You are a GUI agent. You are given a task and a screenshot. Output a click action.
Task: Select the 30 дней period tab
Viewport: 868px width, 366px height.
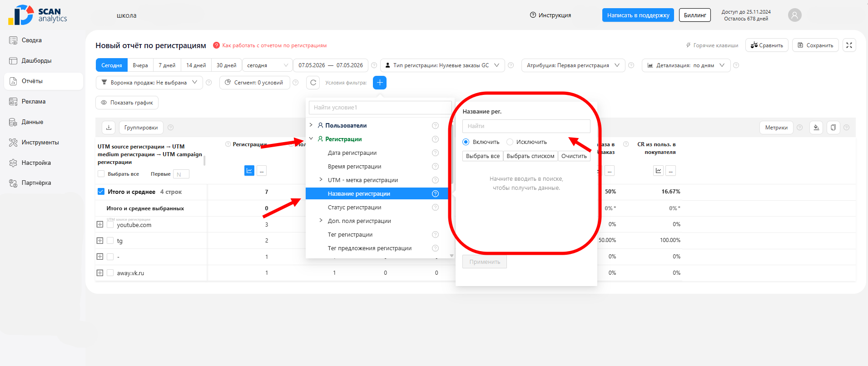pyautogui.click(x=227, y=65)
